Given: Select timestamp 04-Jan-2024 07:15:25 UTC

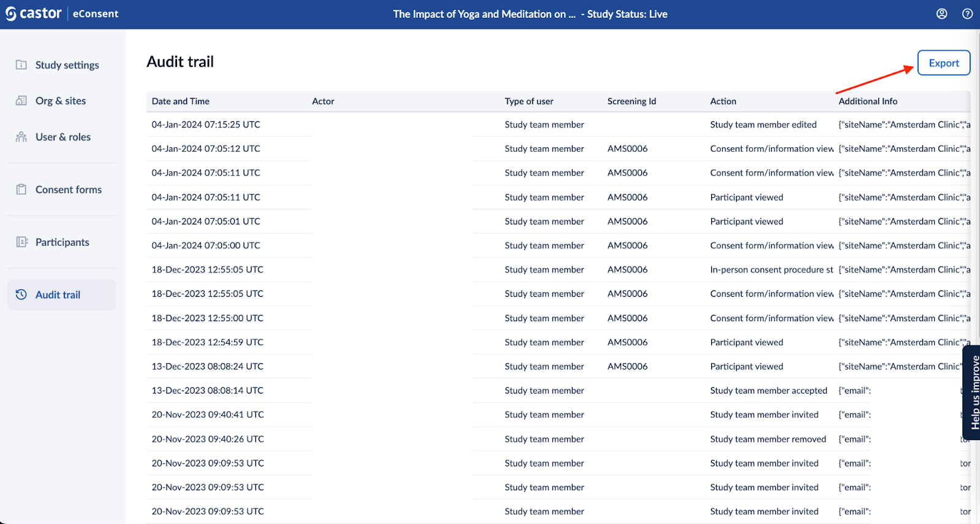Looking at the screenshot, I should 206,124.
